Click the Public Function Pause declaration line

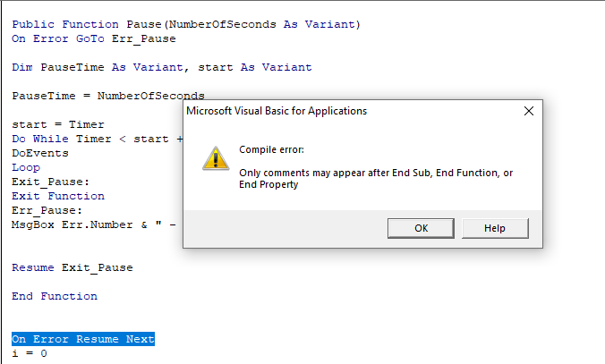pyautogui.click(x=186, y=24)
